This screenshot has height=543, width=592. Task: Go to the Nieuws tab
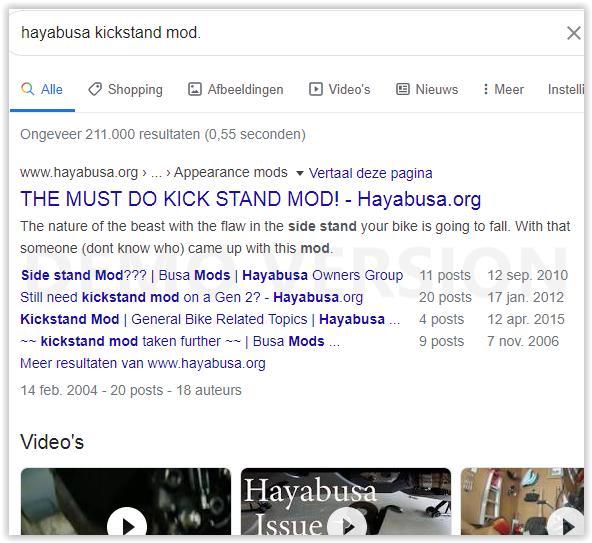point(427,89)
